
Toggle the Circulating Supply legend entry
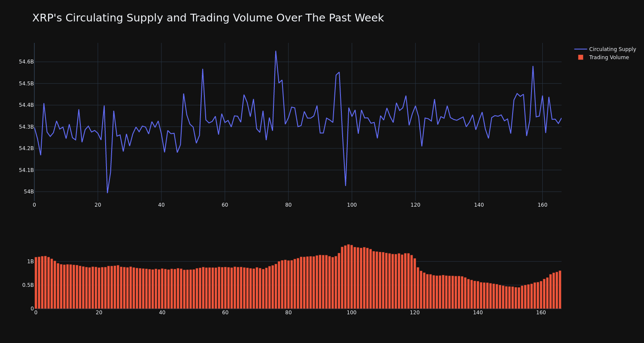coord(605,49)
